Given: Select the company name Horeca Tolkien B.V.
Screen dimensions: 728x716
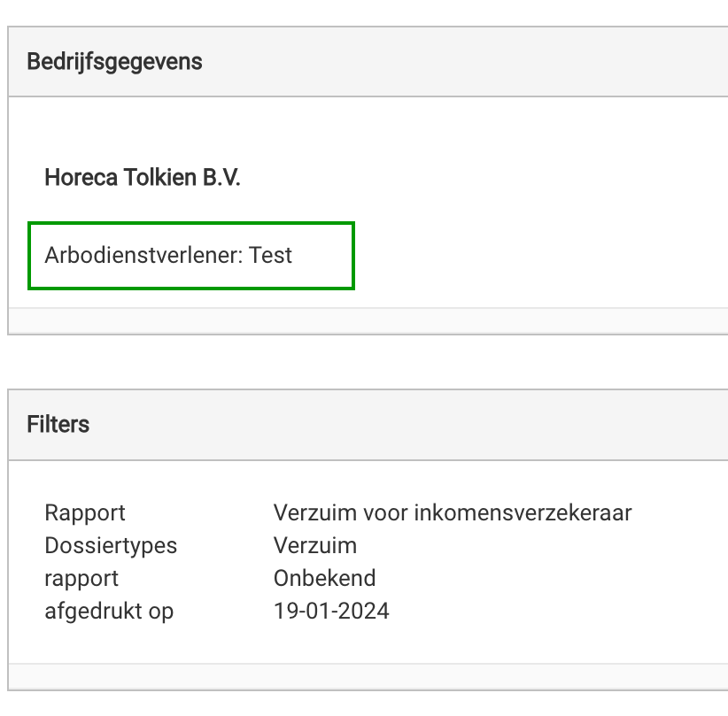Looking at the screenshot, I should pos(143,177).
